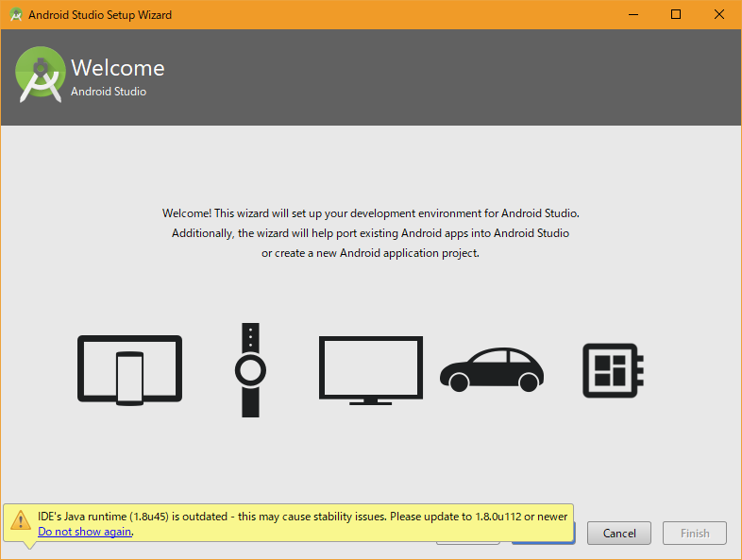Select the Android Auto car icon
Screen dimensions: 742x560
(491, 369)
